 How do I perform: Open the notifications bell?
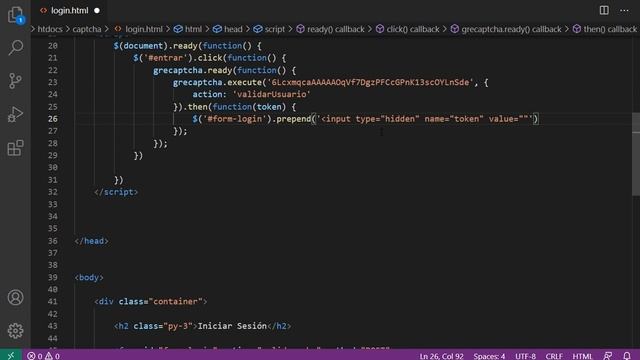pyautogui.click(x=627, y=356)
